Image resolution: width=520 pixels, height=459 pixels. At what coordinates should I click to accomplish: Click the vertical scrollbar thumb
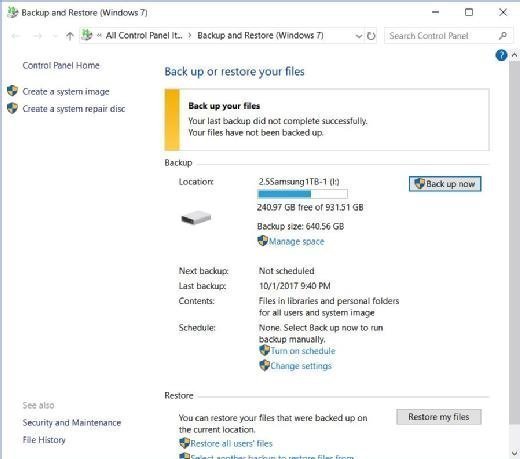(x=514, y=242)
